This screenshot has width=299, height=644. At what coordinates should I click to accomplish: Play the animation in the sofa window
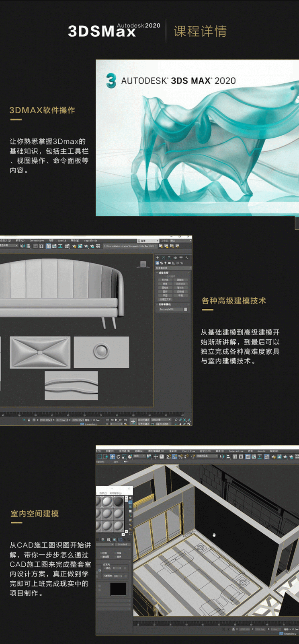(x=116, y=420)
